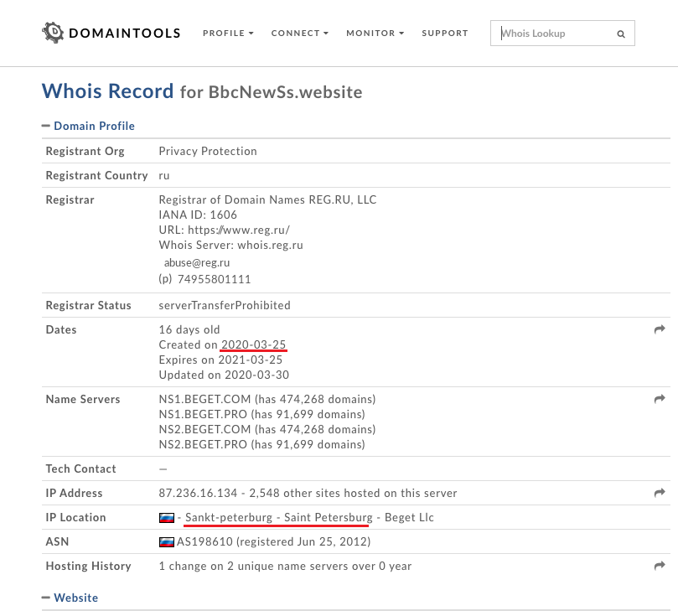Open the Connect dropdown menu
The width and height of the screenshot is (678, 616).
[299, 34]
